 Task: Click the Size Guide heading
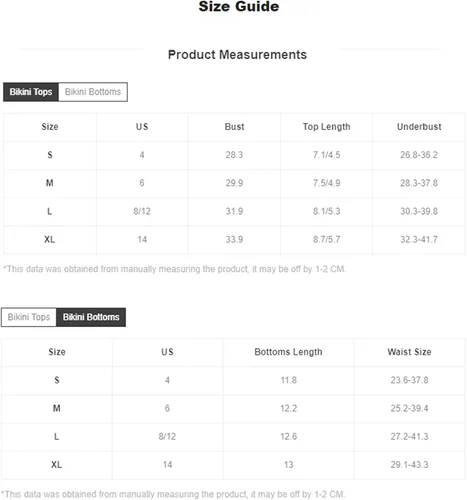tap(239, 7)
